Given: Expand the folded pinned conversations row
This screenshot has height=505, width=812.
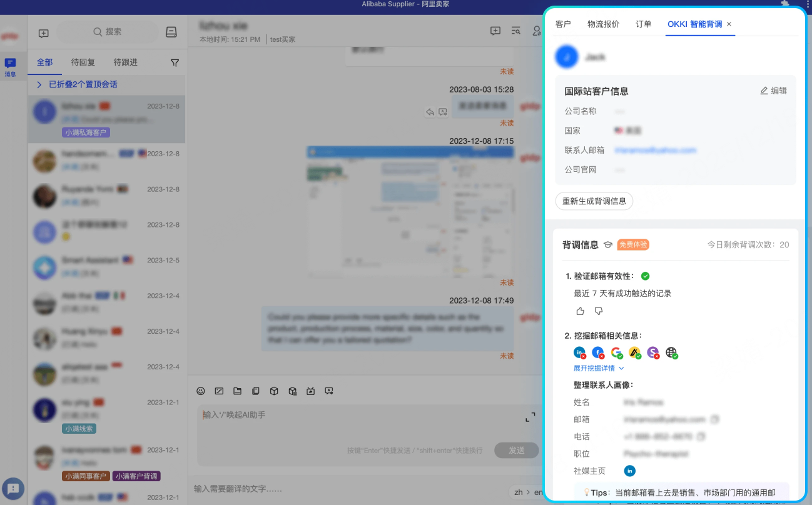Looking at the screenshot, I should (x=106, y=84).
